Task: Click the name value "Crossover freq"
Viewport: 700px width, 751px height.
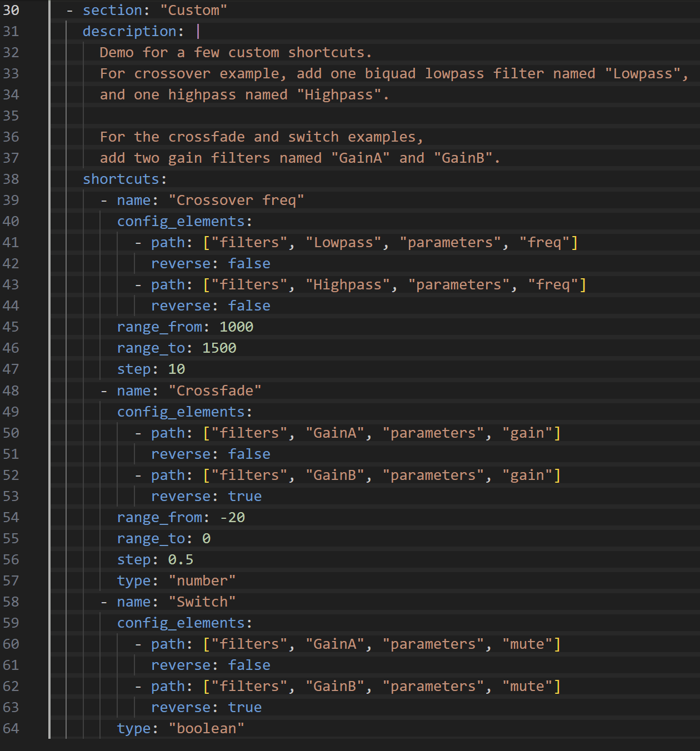Action: tap(236, 201)
